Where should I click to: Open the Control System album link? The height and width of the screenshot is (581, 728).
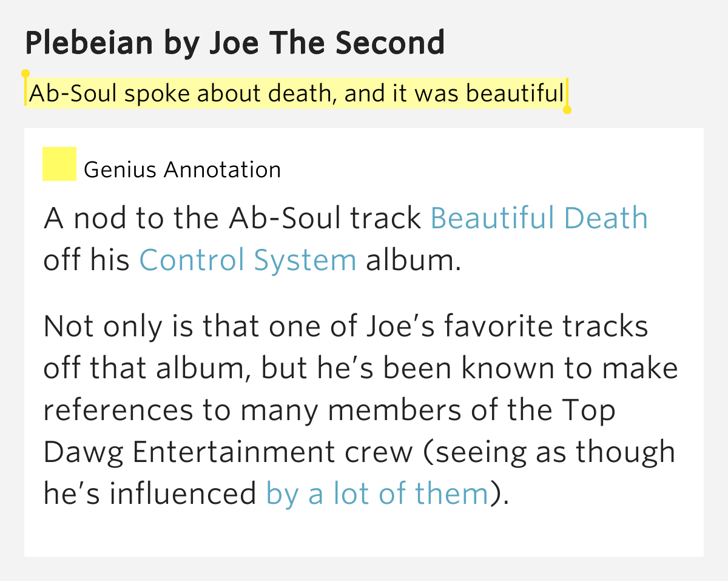[x=248, y=260]
